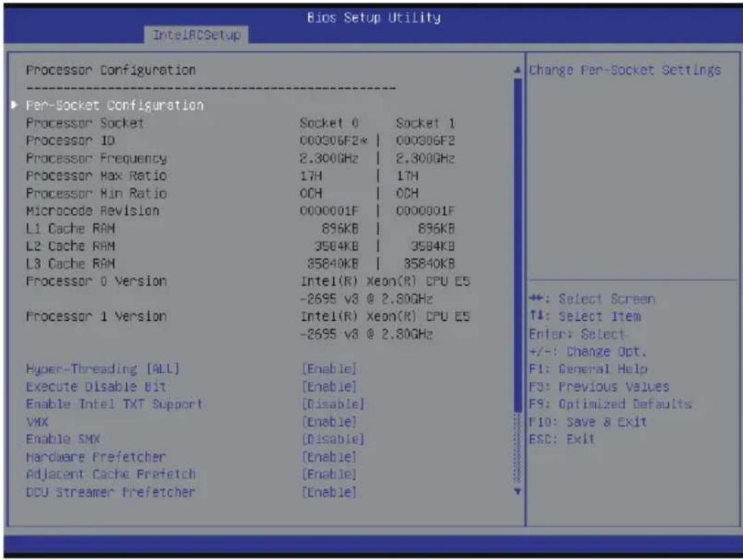Image resolution: width=743 pixels, height=560 pixels.
Task: Select the Hardware Prefetcher label
Action: pos(96,457)
